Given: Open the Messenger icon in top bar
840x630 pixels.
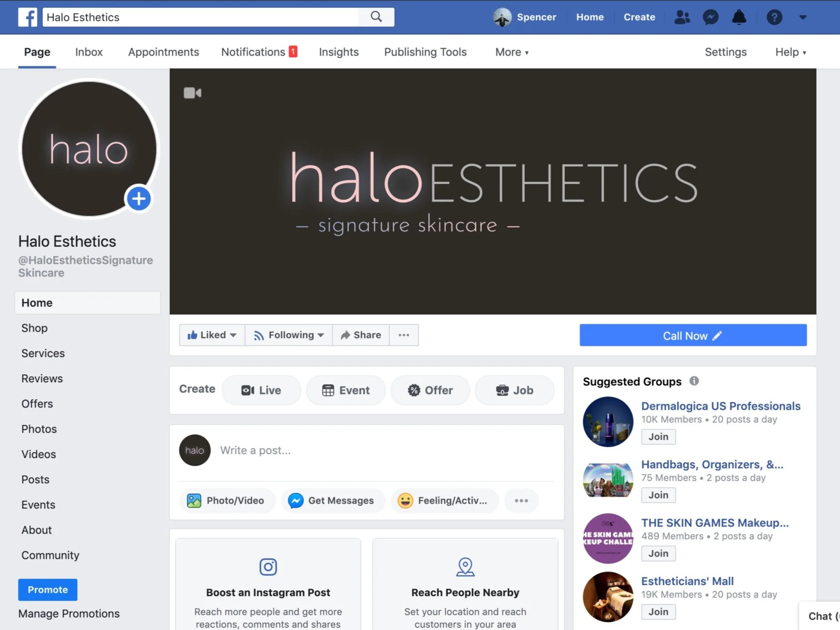Looking at the screenshot, I should pos(711,17).
